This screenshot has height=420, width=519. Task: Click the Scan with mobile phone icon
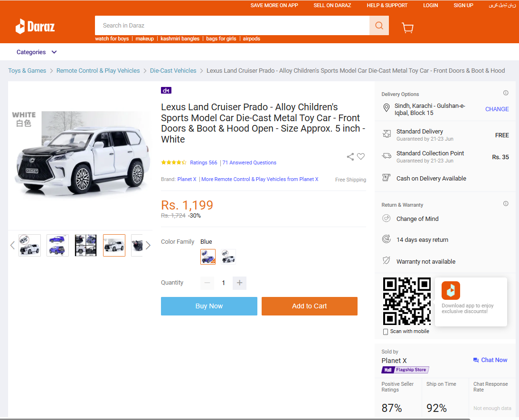(x=385, y=332)
